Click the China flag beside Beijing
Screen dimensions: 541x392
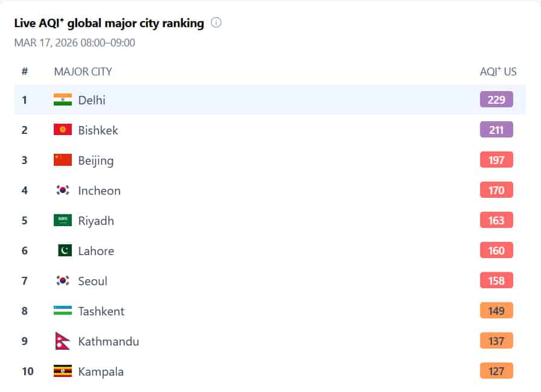tap(62, 160)
